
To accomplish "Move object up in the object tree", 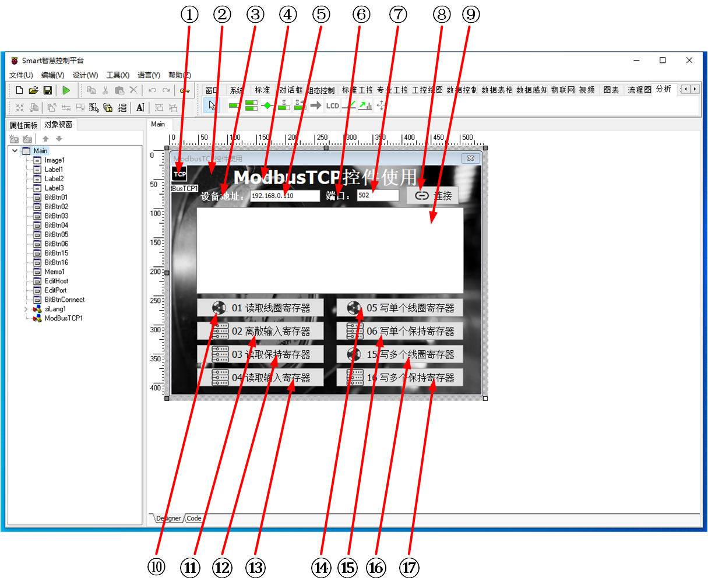I will click(x=45, y=139).
